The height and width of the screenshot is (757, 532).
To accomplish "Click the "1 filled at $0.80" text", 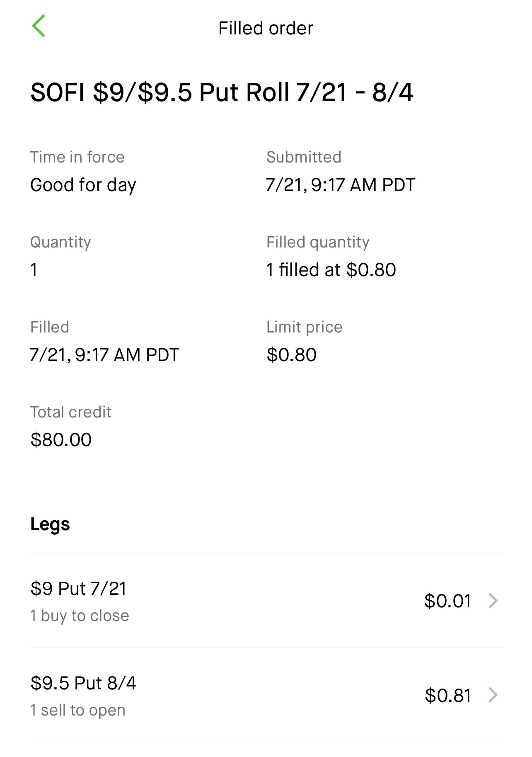I will pyautogui.click(x=331, y=270).
